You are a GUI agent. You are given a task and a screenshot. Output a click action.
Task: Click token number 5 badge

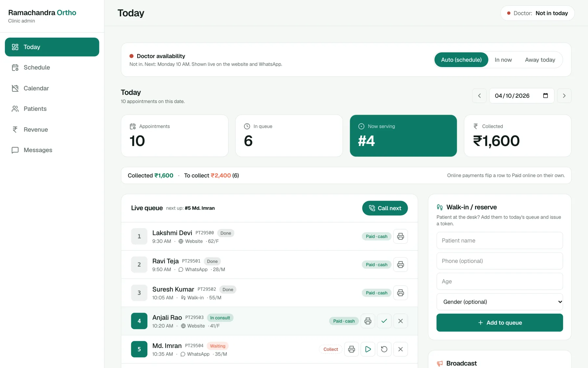point(139,349)
